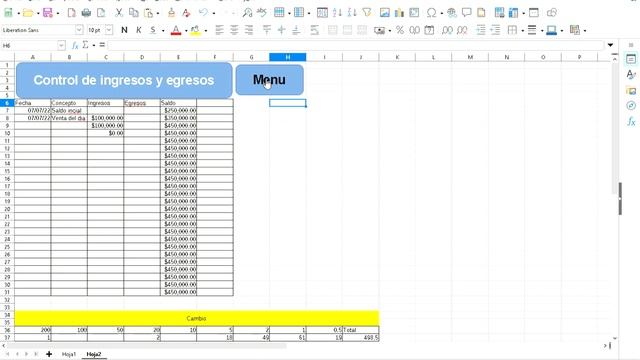This screenshot has width=640, height=360.
Task: Export directly as PDF icon
Action: click(71, 13)
